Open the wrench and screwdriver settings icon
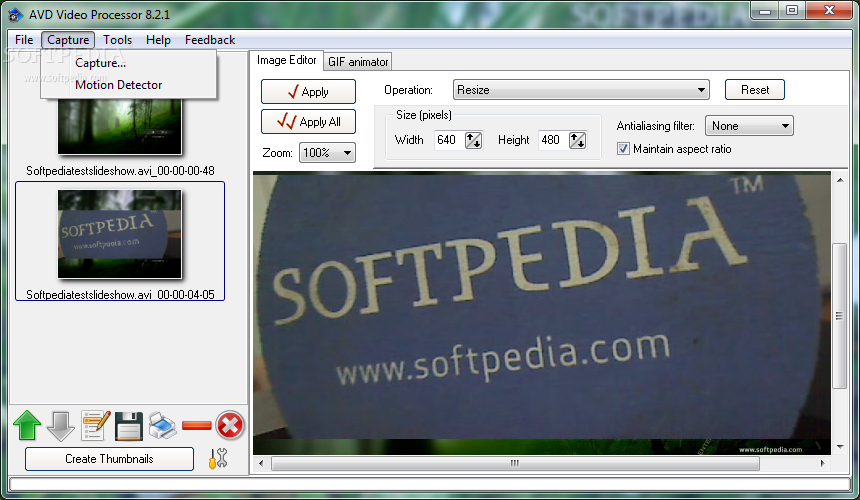This screenshot has height=500, width=860. pyautogui.click(x=218, y=458)
